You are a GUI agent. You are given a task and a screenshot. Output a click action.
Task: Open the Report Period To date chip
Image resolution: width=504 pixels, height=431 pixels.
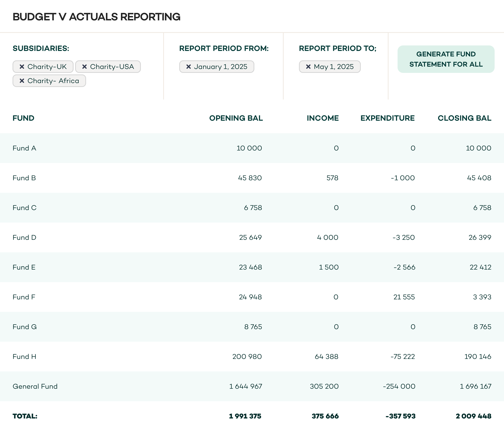[x=333, y=67]
